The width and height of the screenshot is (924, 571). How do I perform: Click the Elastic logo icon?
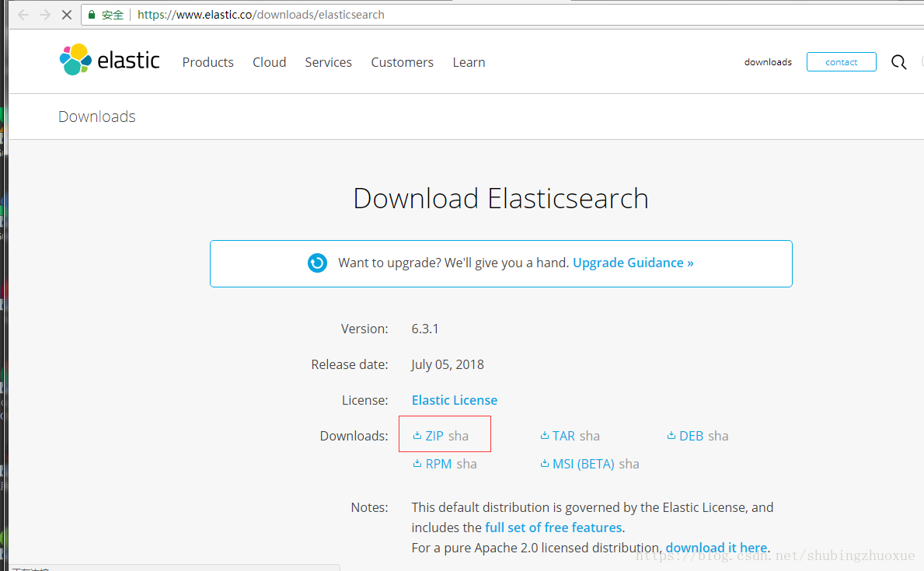(x=75, y=60)
